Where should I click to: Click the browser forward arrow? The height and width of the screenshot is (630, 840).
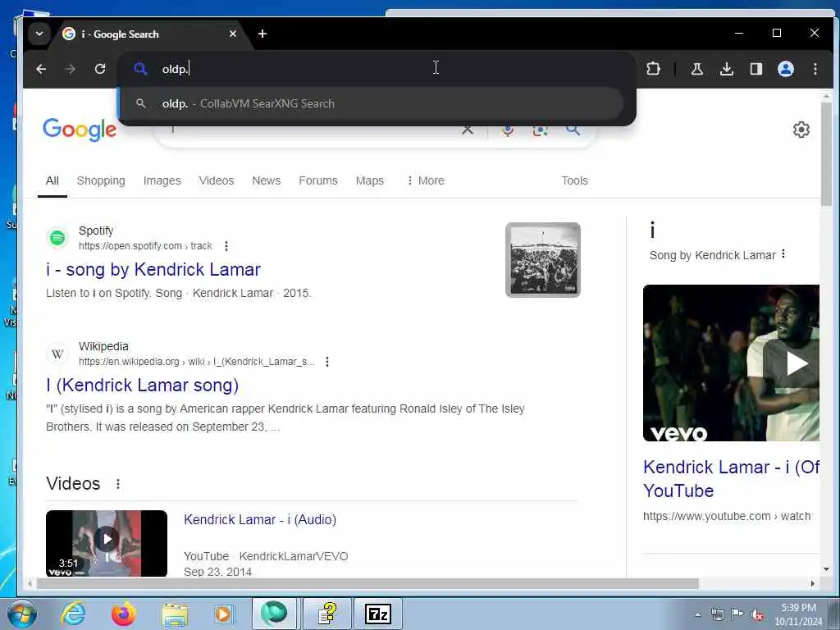(71, 69)
